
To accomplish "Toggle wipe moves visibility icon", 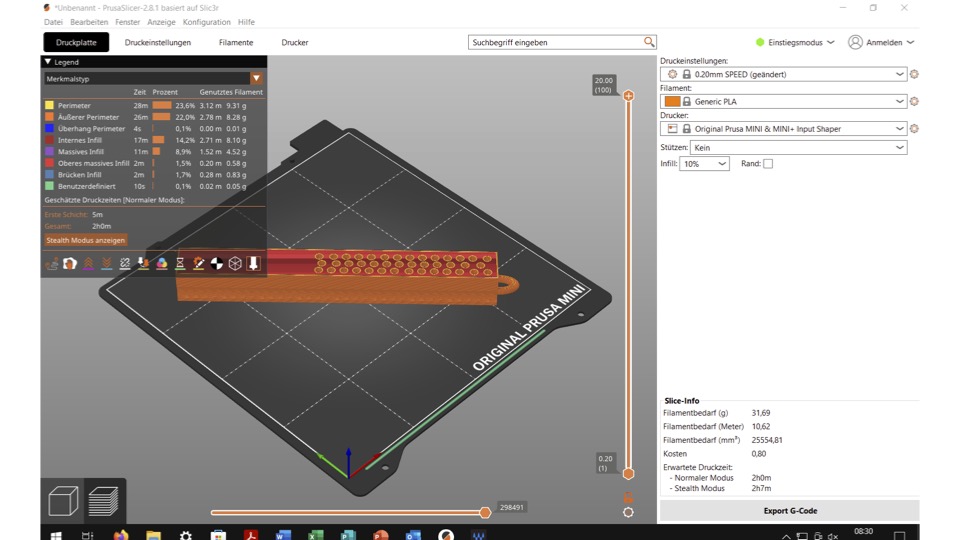I will 70,263.
